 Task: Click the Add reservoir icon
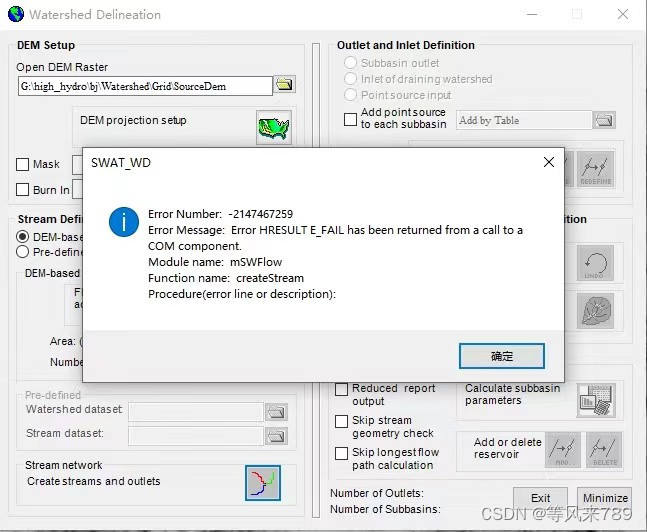click(562, 450)
